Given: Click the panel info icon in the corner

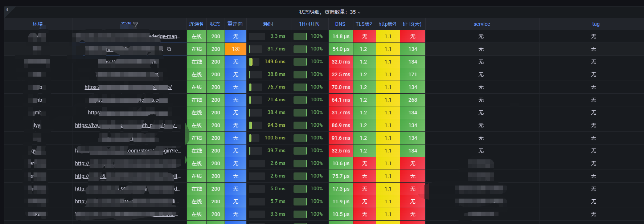Looking at the screenshot, I should click(7, 10).
